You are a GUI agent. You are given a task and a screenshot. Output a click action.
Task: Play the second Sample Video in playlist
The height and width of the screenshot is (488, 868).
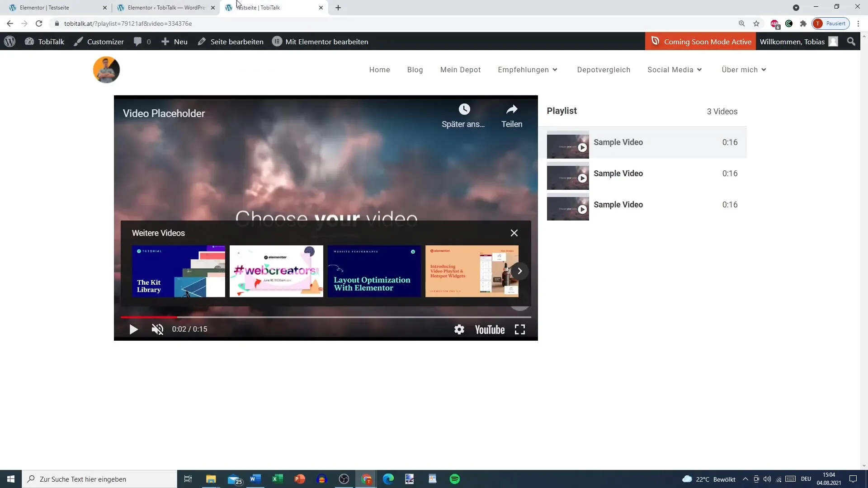(642, 174)
